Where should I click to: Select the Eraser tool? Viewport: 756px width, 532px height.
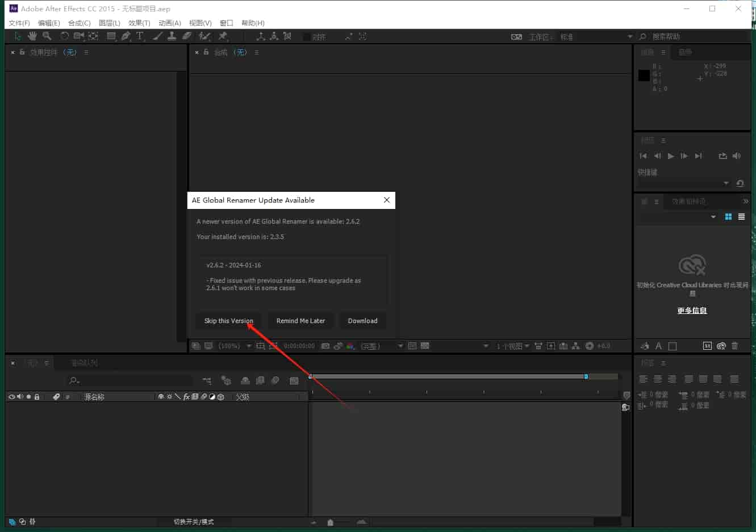[186, 36]
